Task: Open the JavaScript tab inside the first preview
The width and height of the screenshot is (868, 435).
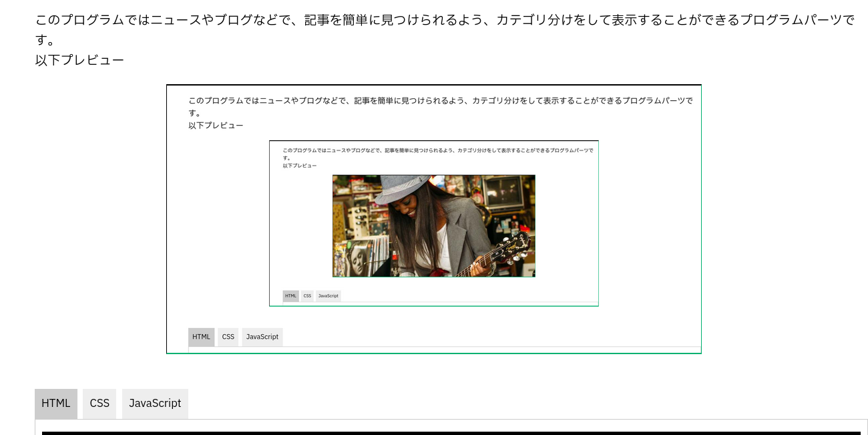Action: coord(262,337)
